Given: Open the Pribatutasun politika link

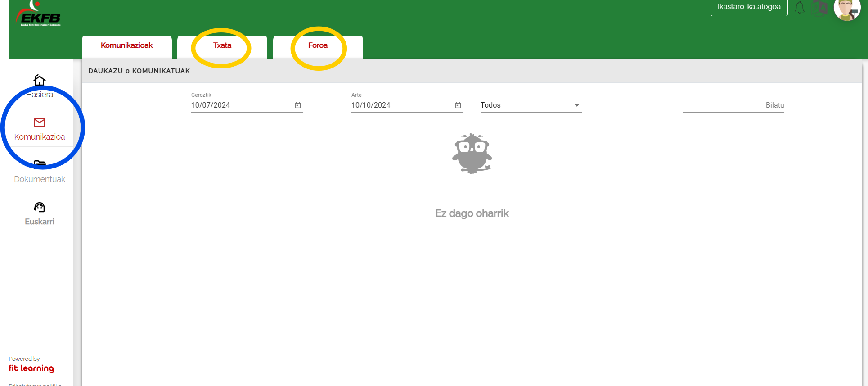Looking at the screenshot, I should 36,384.
